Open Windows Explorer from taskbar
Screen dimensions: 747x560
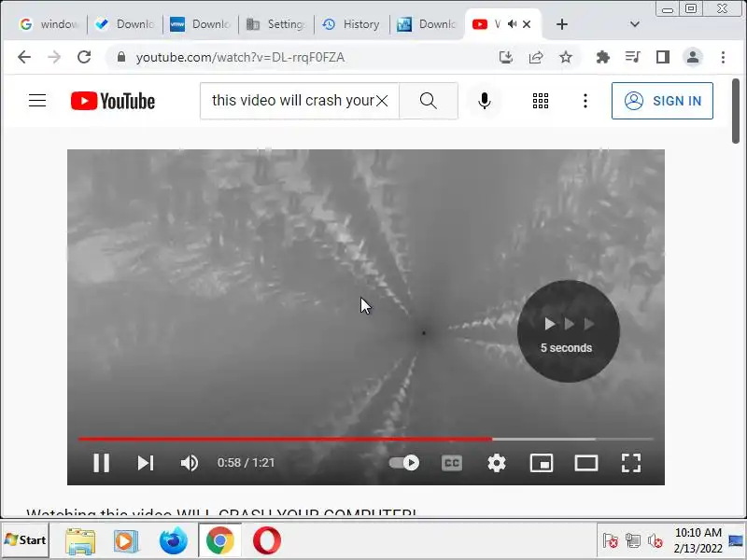point(80,540)
